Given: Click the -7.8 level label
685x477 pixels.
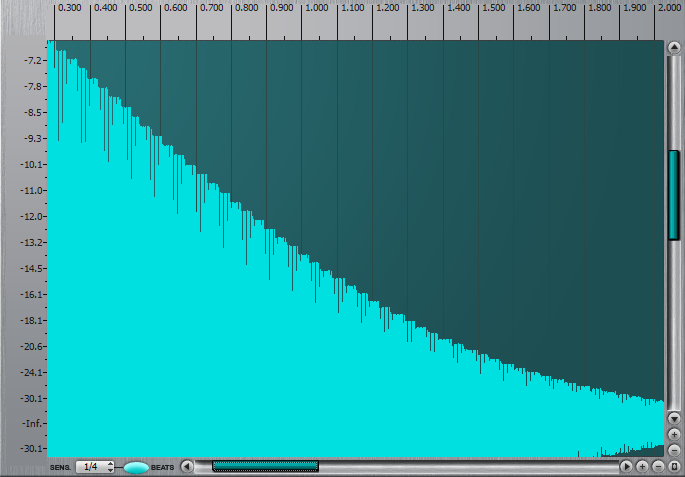Looking at the screenshot, I should 33,86.
